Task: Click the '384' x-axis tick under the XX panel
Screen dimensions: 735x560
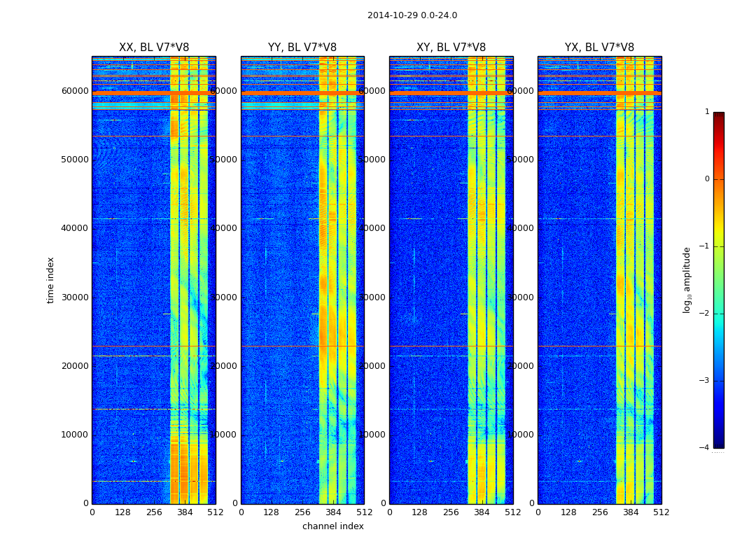Action: (x=185, y=512)
